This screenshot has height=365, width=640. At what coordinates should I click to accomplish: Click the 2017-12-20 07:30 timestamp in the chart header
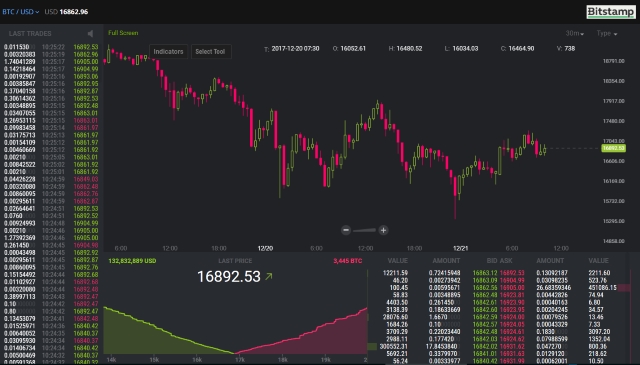click(295, 49)
